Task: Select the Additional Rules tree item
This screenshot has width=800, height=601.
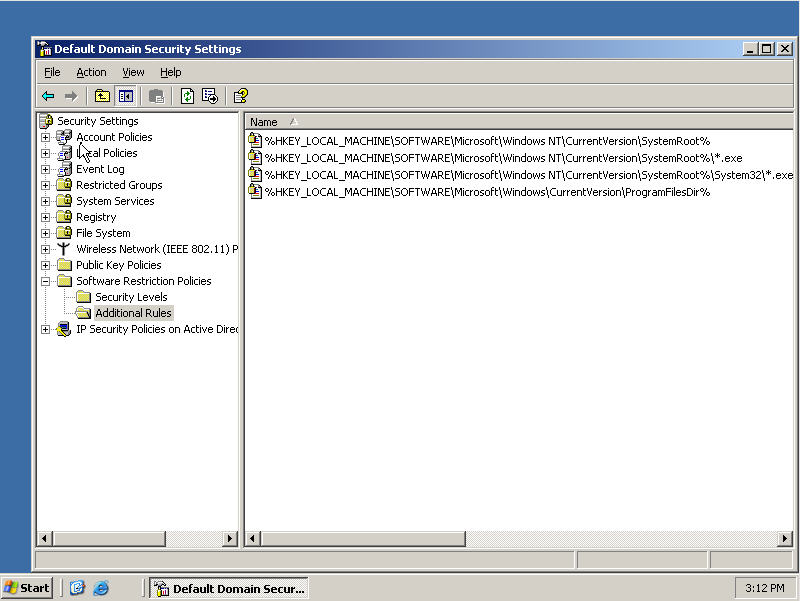Action: click(134, 313)
